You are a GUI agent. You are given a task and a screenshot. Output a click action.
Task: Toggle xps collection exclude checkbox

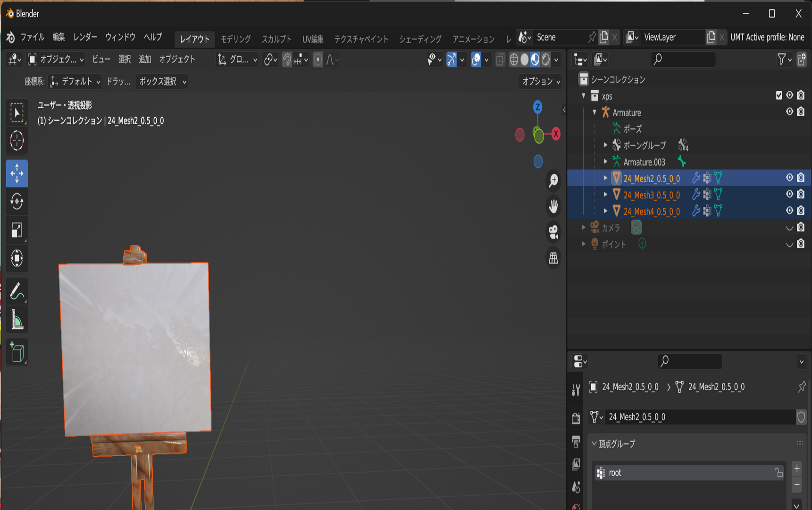point(779,95)
